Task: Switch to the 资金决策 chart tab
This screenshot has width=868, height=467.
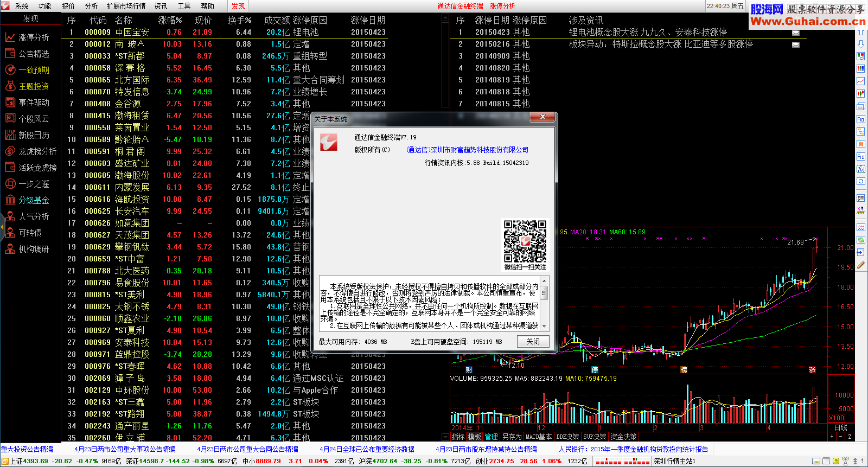Action: [x=623, y=437]
